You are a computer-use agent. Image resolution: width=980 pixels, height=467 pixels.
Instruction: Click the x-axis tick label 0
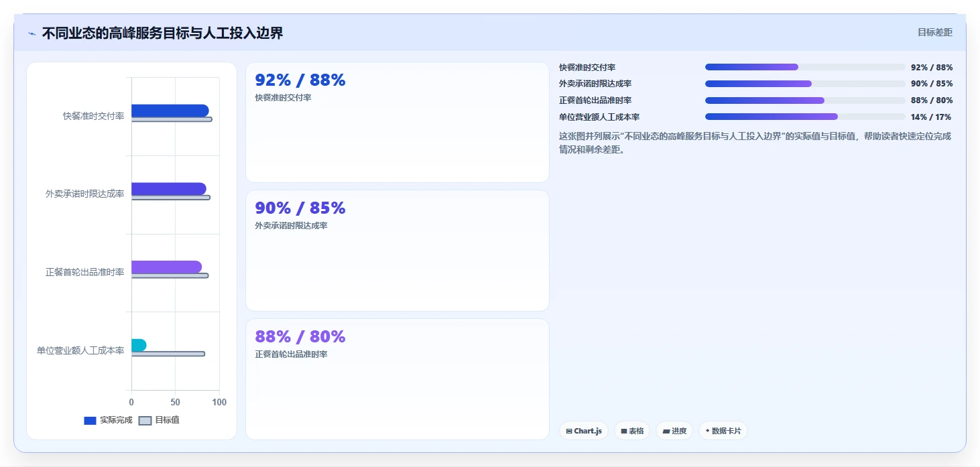(131, 402)
